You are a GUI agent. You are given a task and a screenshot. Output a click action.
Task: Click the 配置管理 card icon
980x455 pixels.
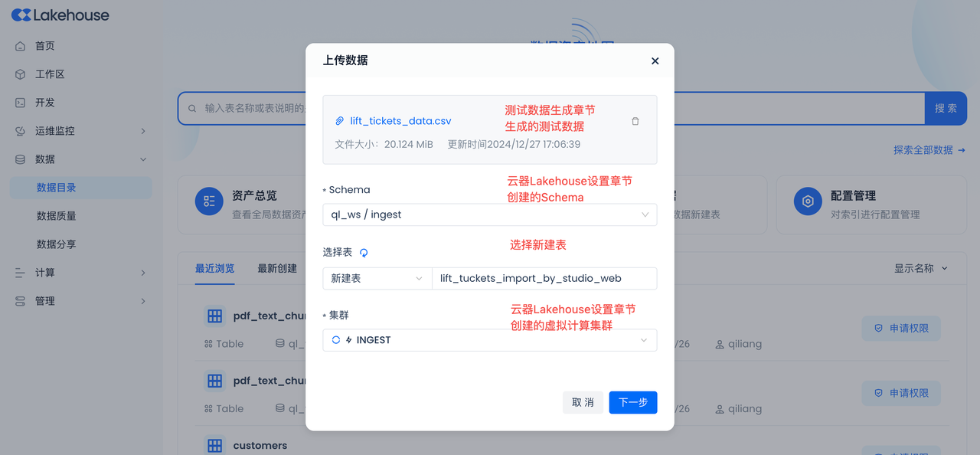tap(807, 201)
